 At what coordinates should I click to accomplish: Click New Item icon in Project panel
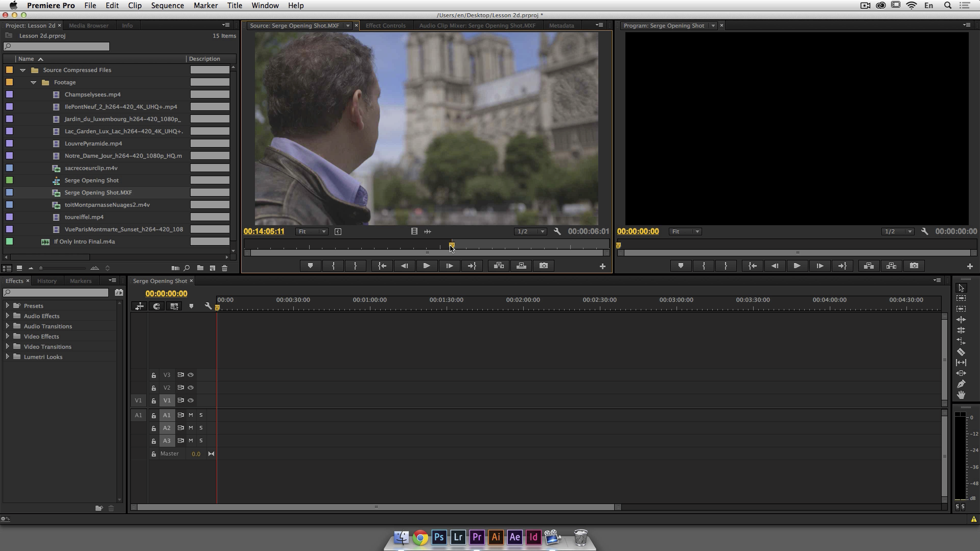pos(213,268)
